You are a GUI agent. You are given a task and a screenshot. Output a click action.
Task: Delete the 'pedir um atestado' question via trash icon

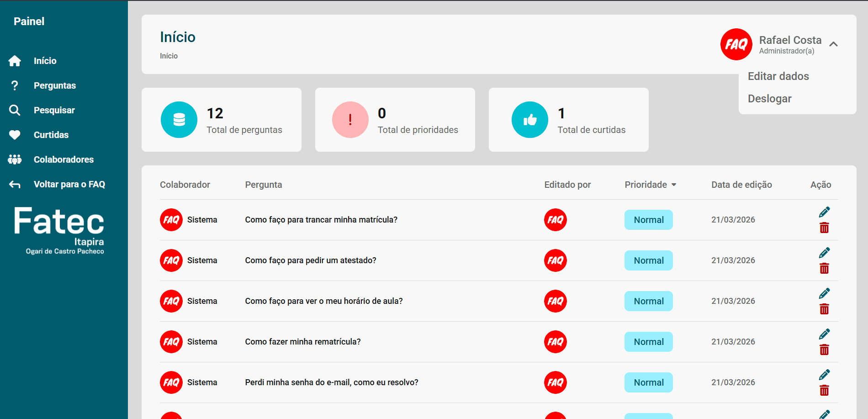(824, 269)
